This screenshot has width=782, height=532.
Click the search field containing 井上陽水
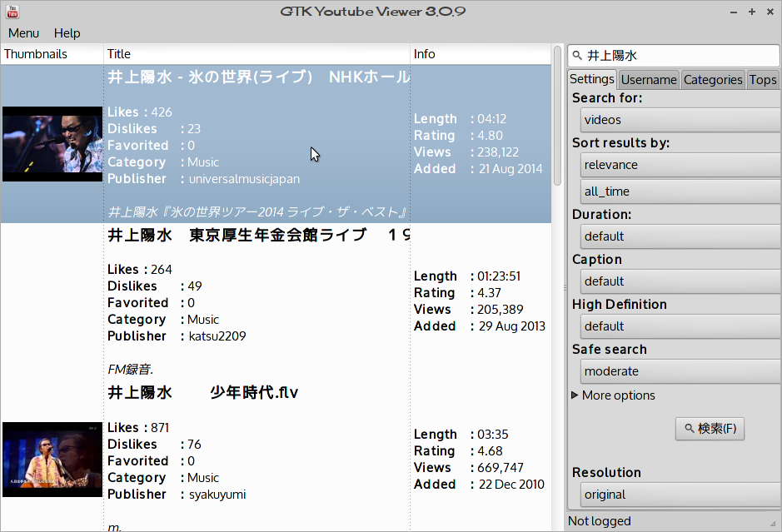tap(673, 55)
